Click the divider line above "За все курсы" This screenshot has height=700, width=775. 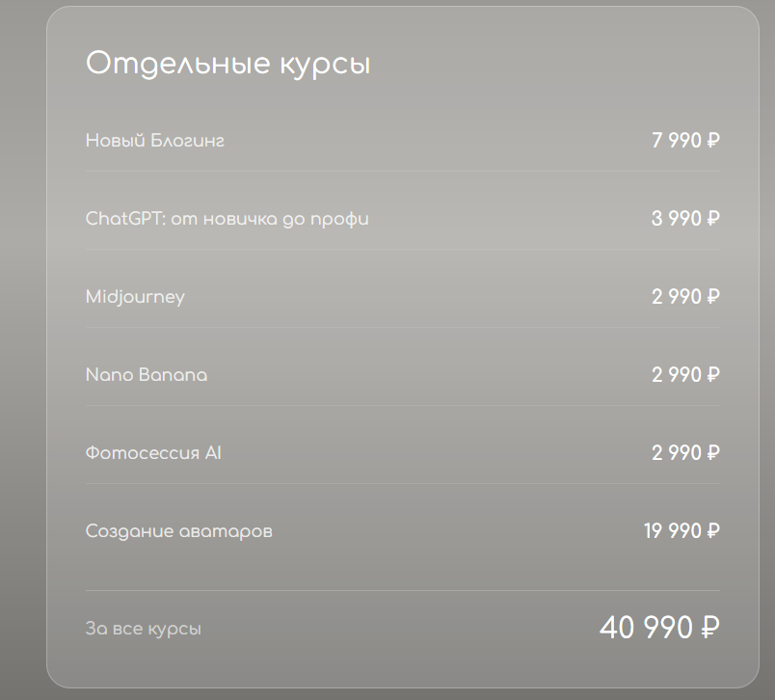tap(402, 590)
